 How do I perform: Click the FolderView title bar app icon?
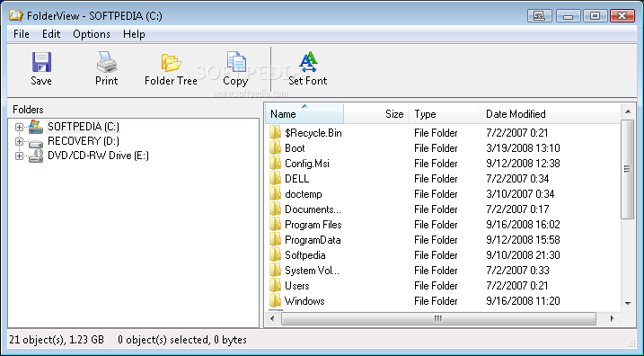pyautogui.click(x=16, y=15)
